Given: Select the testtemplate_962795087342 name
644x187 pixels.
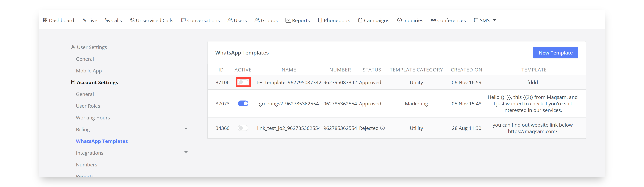Looking at the screenshot, I should 289,83.
